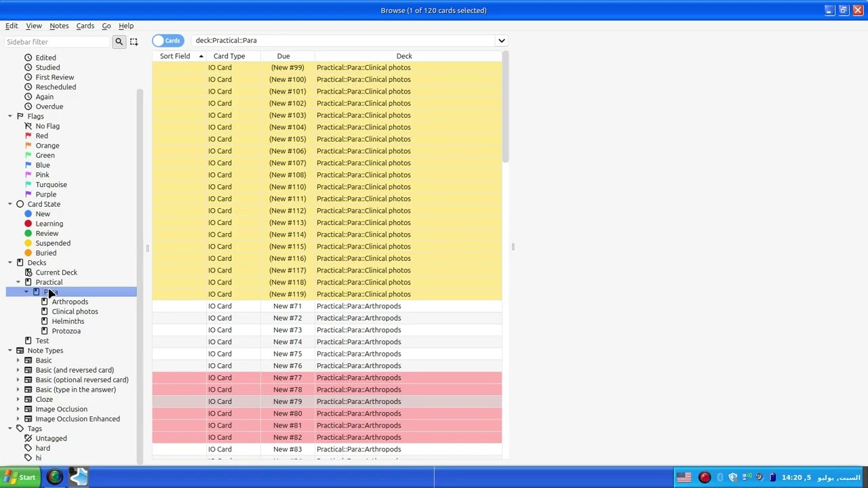Filter by the Review state green dot
Viewport: 868px width, 488px height.
(x=28, y=234)
